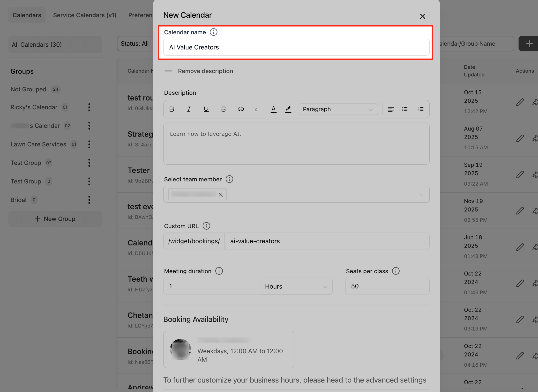Open the text alignment option

click(x=390, y=109)
